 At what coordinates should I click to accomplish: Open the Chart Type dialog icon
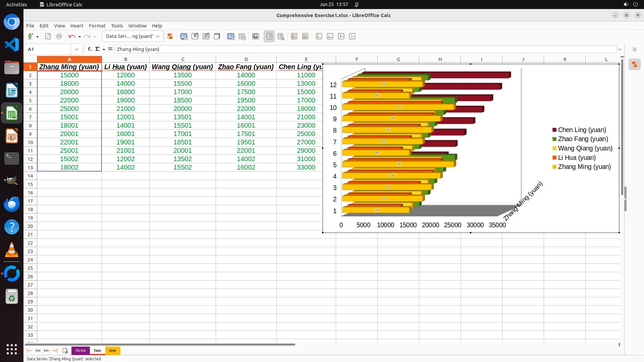[x=184, y=37]
